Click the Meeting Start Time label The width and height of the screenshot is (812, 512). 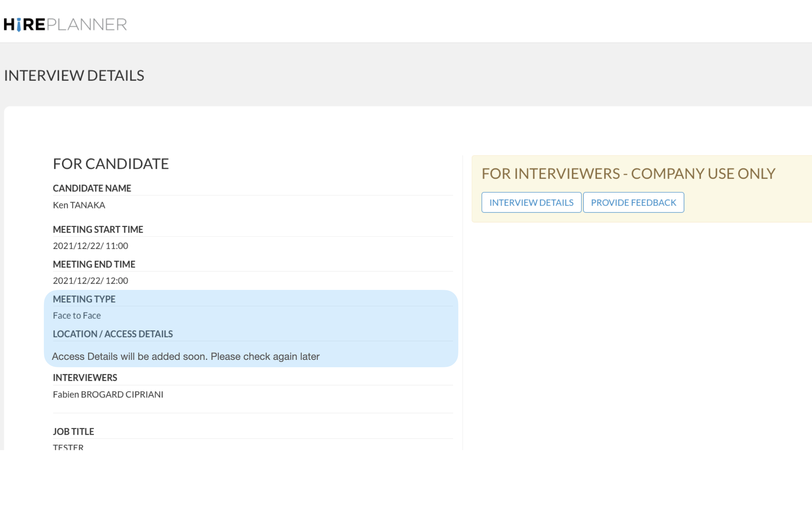coord(98,229)
